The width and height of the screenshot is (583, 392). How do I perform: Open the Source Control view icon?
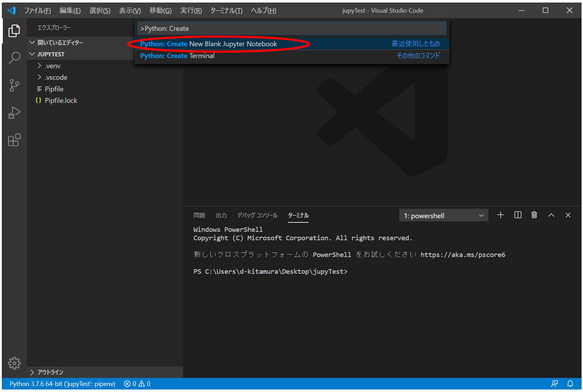[x=14, y=85]
